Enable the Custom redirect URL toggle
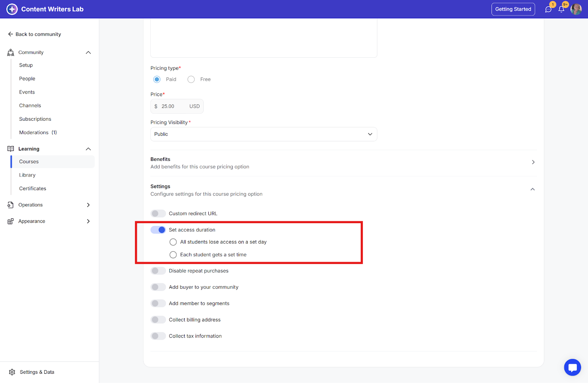 pyautogui.click(x=158, y=213)
